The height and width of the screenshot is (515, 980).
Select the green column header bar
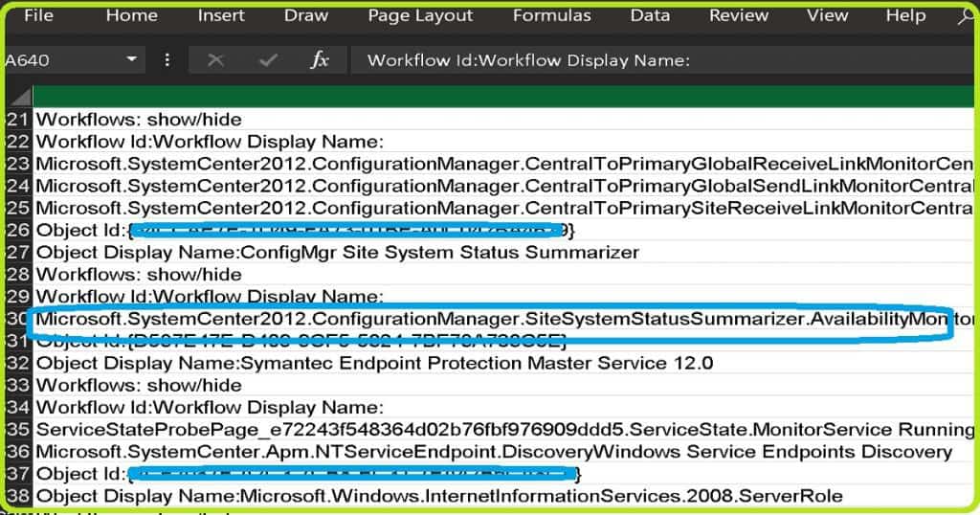[x=503, y=97]
